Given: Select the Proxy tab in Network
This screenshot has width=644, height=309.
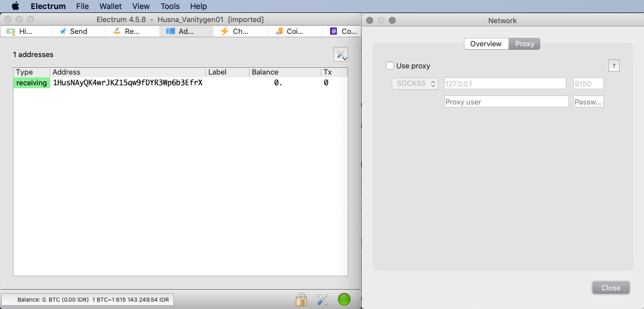Looking at the screenshot, I should click(x=524, y=43).
